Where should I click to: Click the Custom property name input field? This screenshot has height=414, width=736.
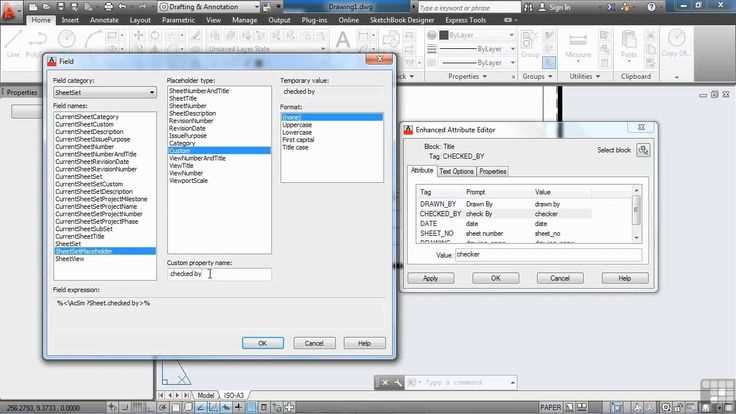(x=219, y=274)
